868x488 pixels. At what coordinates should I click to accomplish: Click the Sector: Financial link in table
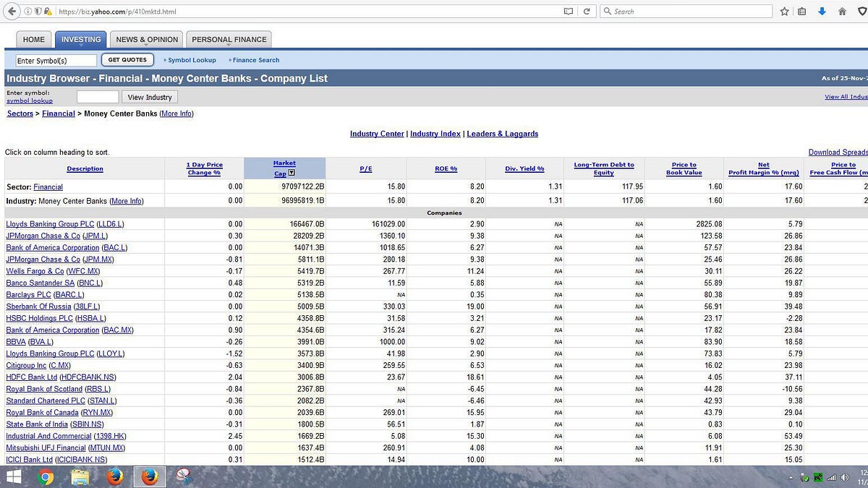click(x=48, y=187)
